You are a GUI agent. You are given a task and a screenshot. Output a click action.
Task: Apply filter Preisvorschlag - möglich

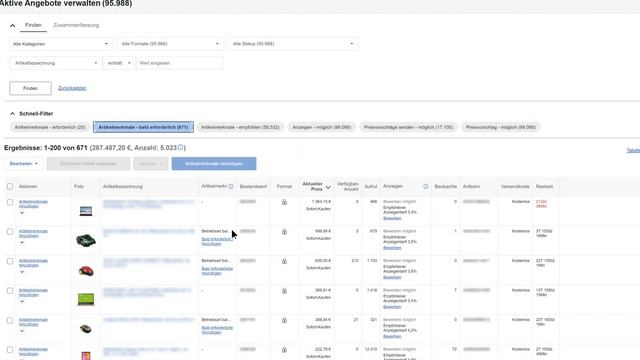click(x=501, y=127)
